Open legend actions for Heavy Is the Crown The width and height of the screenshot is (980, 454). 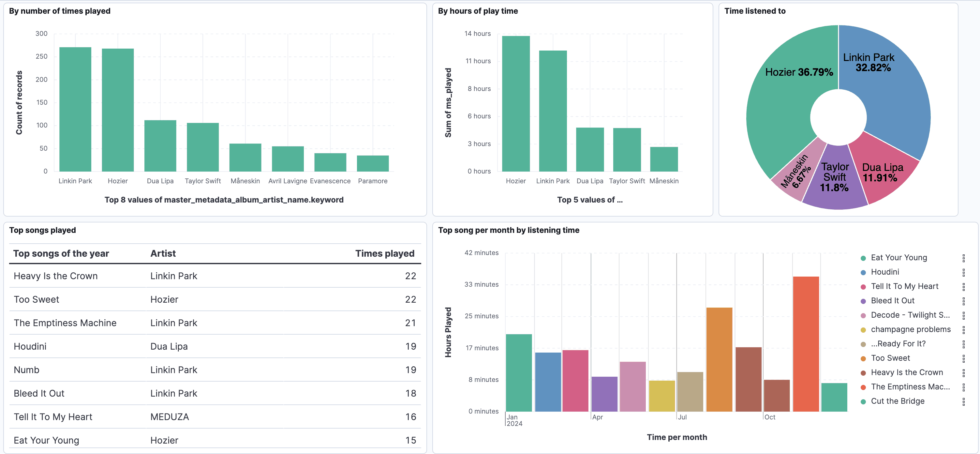964,372
